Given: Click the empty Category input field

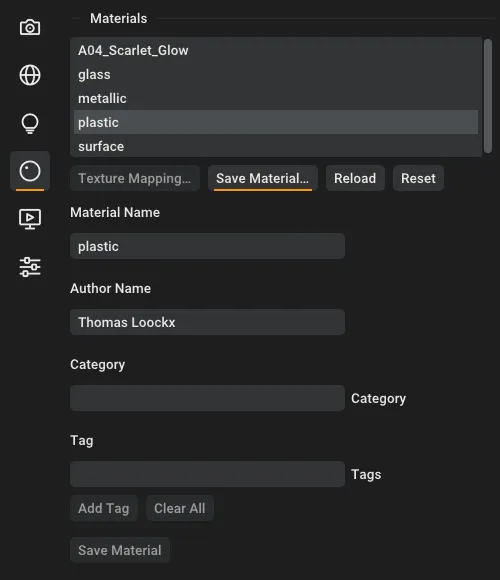Looking at the screenshot, I should tap(207, 398).
